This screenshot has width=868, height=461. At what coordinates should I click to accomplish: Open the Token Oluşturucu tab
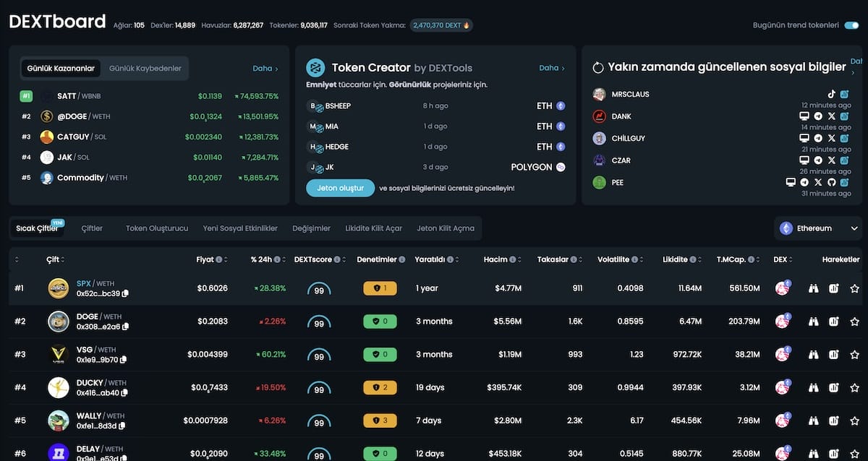(x=157, y=228)
